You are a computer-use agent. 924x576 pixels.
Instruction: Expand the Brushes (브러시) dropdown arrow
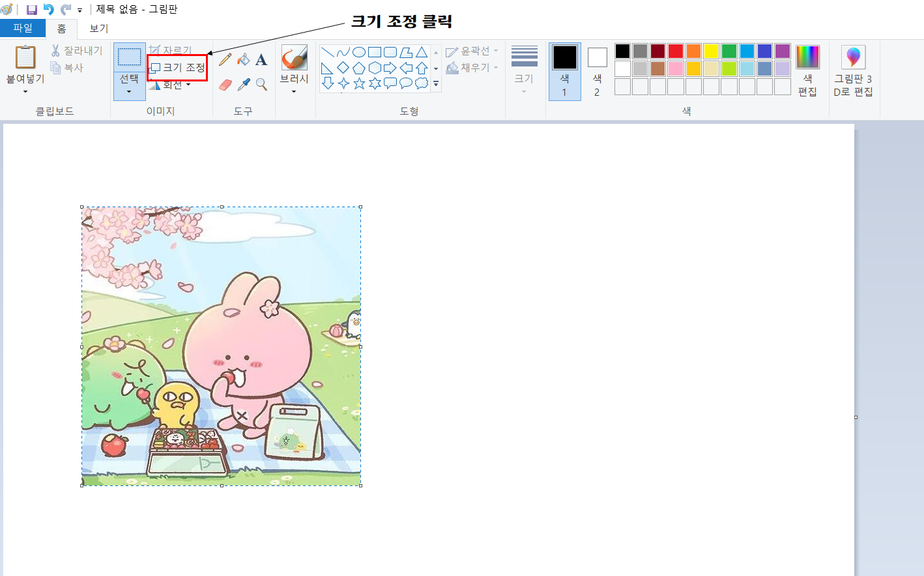294,92
